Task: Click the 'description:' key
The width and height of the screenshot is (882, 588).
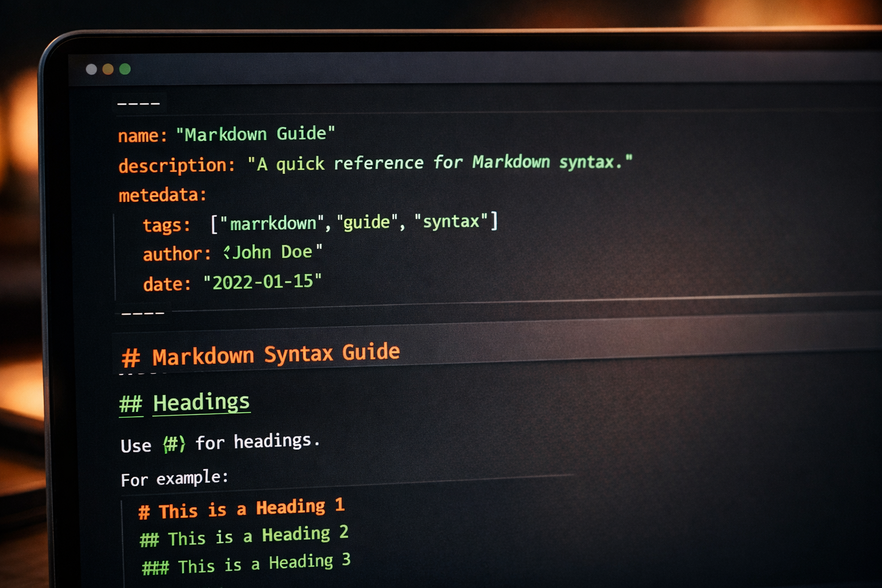Action: point(177,165)
